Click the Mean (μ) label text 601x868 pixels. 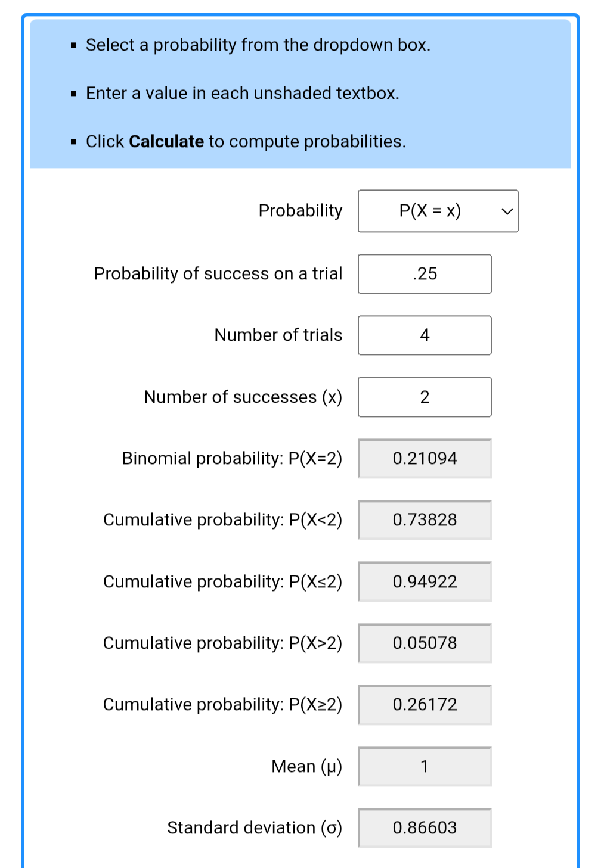307,767
